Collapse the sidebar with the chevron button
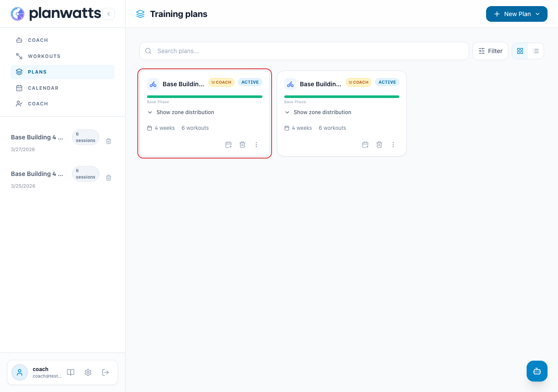The height and width of the screenshot is (392, 558). coord(109,14)
